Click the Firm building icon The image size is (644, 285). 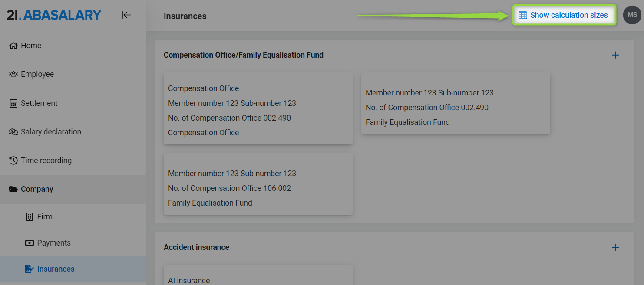tap(30, 217)
